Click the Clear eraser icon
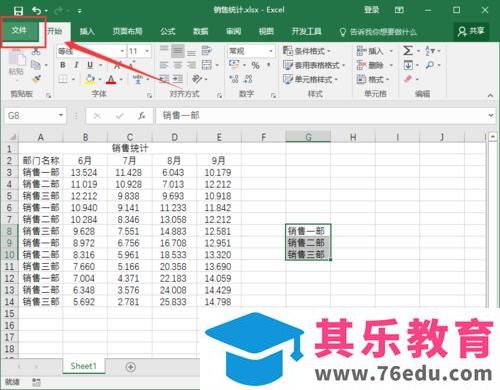This screenshot has height=390, width=500. (x=408, y=79)
